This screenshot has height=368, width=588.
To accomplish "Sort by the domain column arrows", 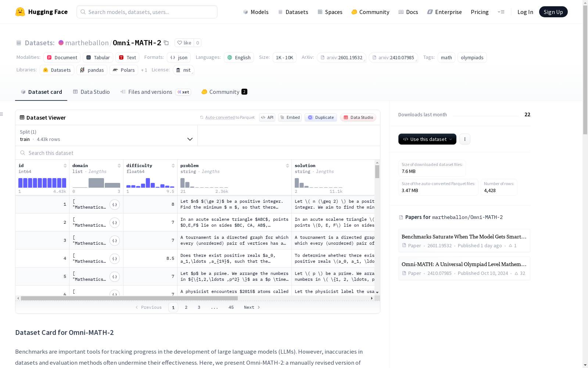I will [119, 166].
